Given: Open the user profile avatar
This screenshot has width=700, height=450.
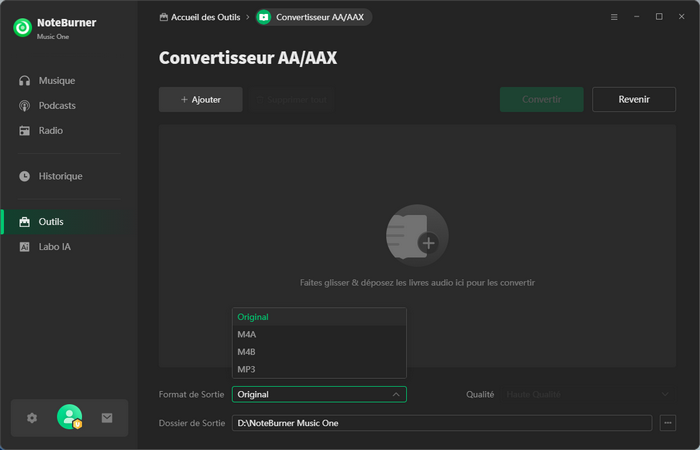Looking at the screenshot, I should click(69, 417).
